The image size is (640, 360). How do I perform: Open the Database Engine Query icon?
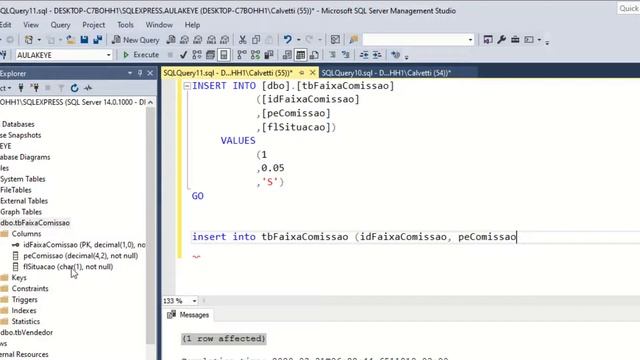(171, 40)
